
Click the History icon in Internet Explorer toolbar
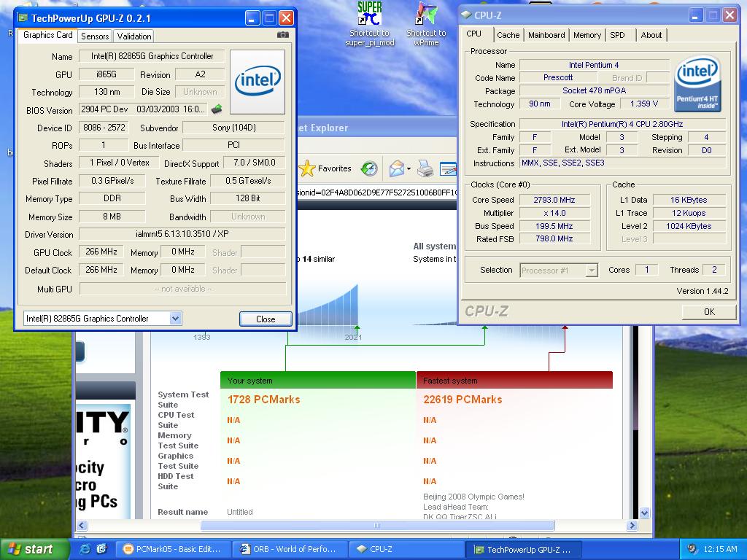pyautogui.click(x=368, y=168)
